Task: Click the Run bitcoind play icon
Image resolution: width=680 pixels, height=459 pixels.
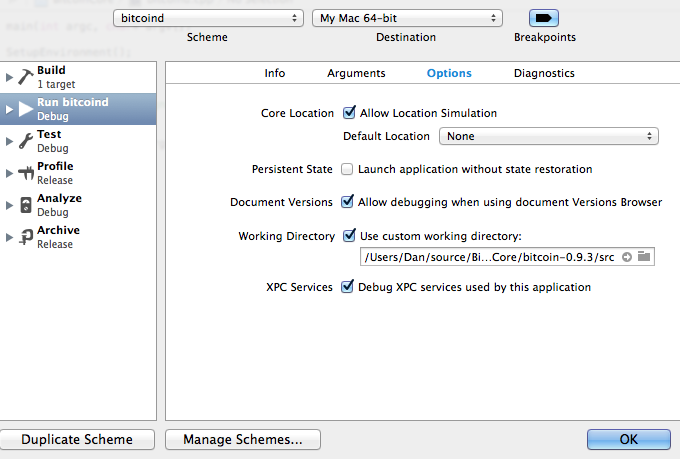Action: (x=26, y=109)
